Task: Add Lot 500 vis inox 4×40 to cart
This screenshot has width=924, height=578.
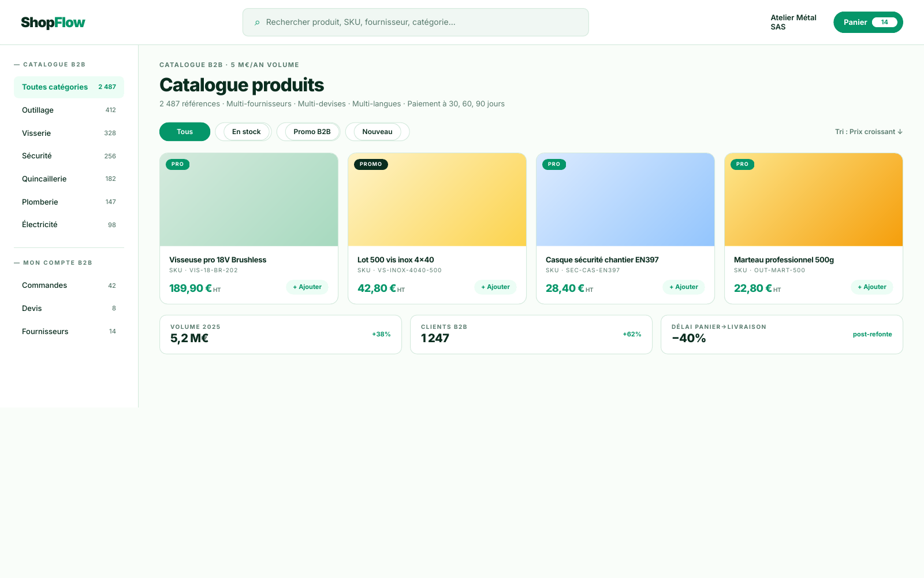Action: (495, 287)
